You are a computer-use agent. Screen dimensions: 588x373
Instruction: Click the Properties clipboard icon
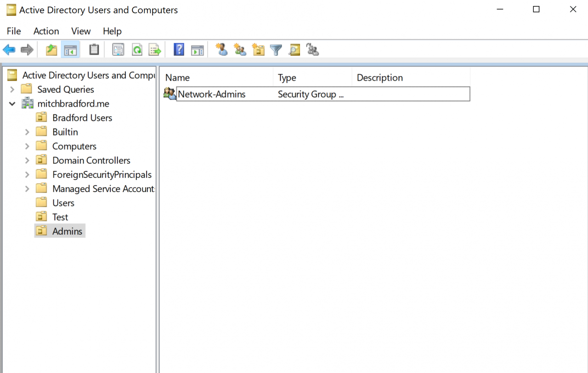[x=94, y=49]
